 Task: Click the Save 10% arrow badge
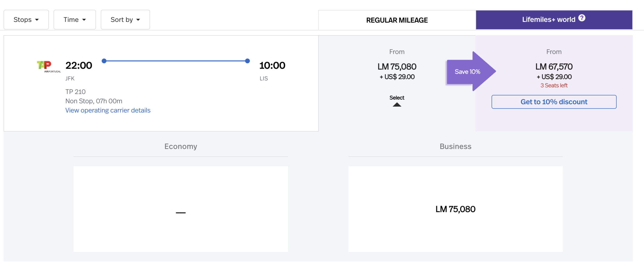(x=471, y=71)
